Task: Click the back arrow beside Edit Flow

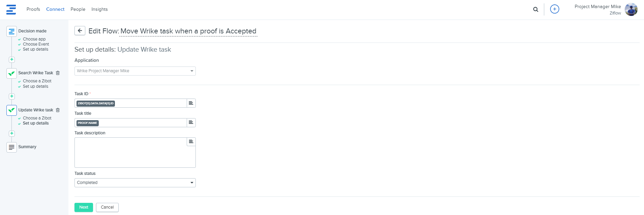Action: pyautogui.click(x=80, y=31)
